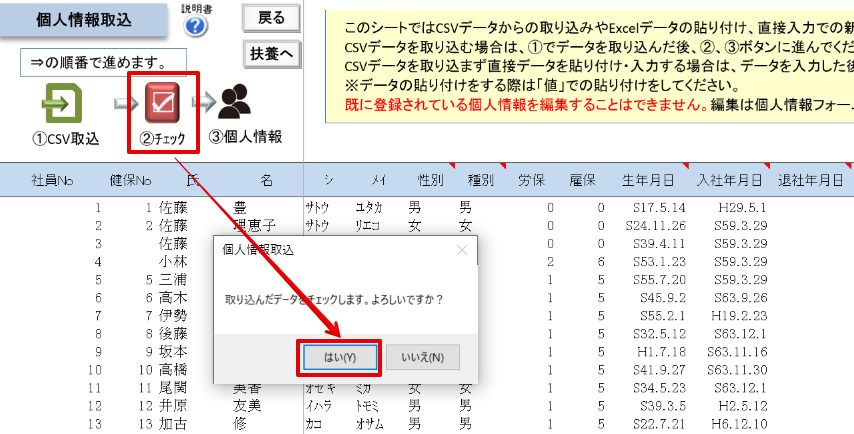Select the 健保No column header
854x434 pixels.
pos(130,180)
